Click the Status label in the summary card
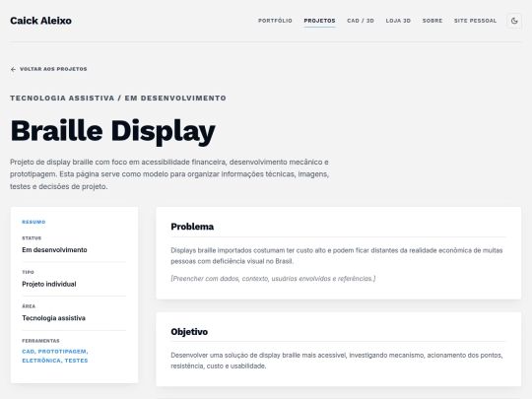Screen dimensions: 532x399 [32, 238]
